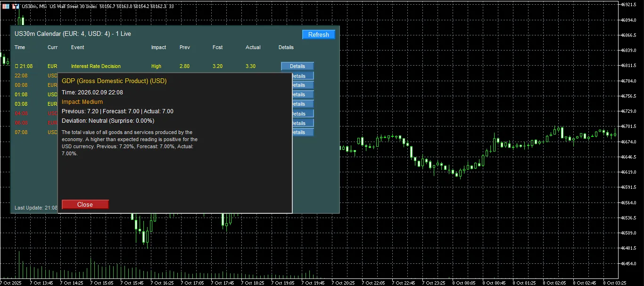
Task: Open Details for the red 04:08 row
Action: [303, 114]
